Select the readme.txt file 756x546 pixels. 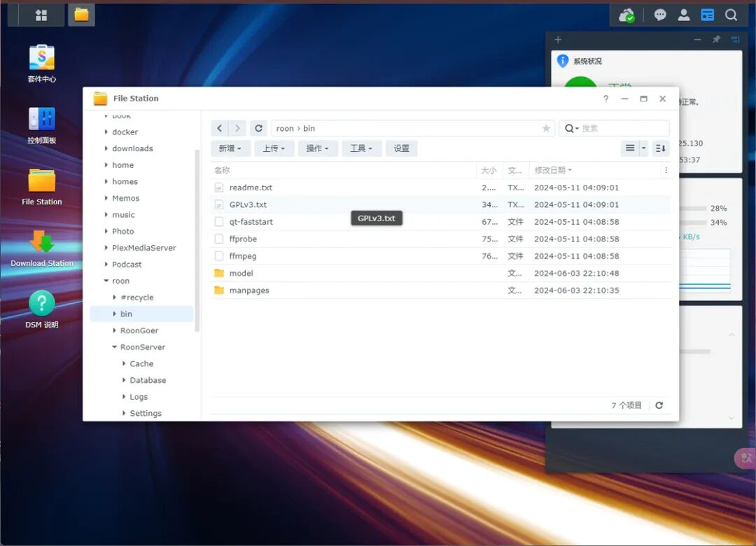pyautogui.click(x=441, y=188)
